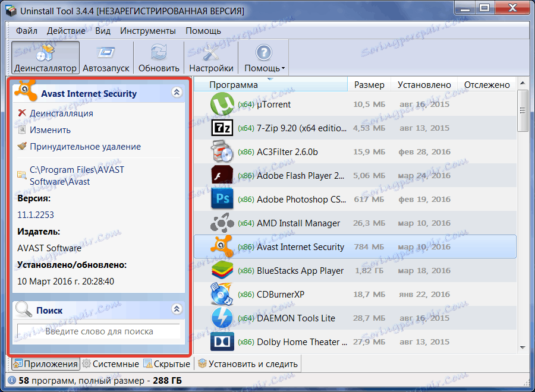Switch to the Скрытые tab

coord(167,363)
